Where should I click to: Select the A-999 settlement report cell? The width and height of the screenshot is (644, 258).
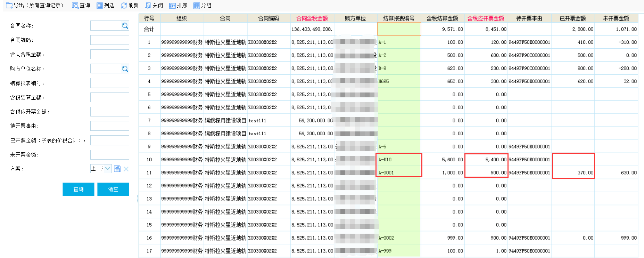click(x=399, y=251)
